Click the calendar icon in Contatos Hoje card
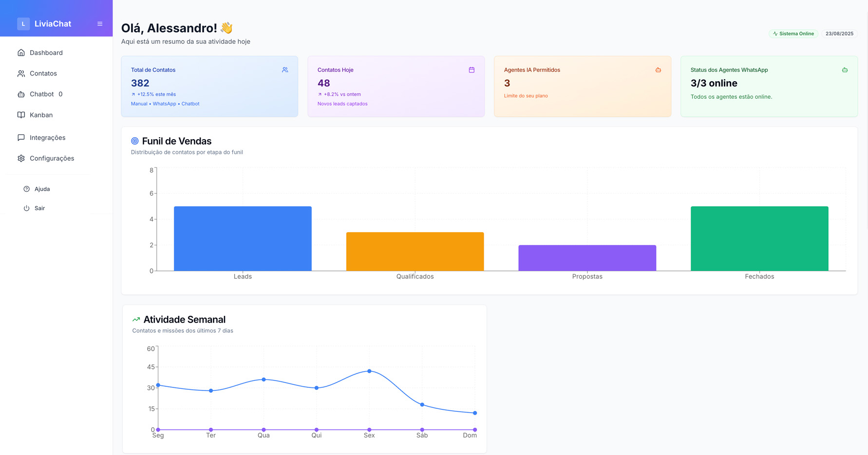 [472, 70]
